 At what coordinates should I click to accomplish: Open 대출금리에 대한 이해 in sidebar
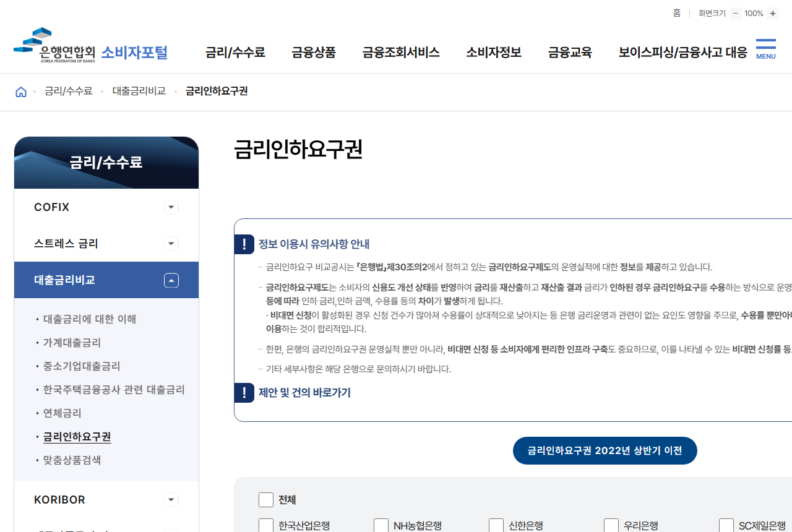coord(90,319)
